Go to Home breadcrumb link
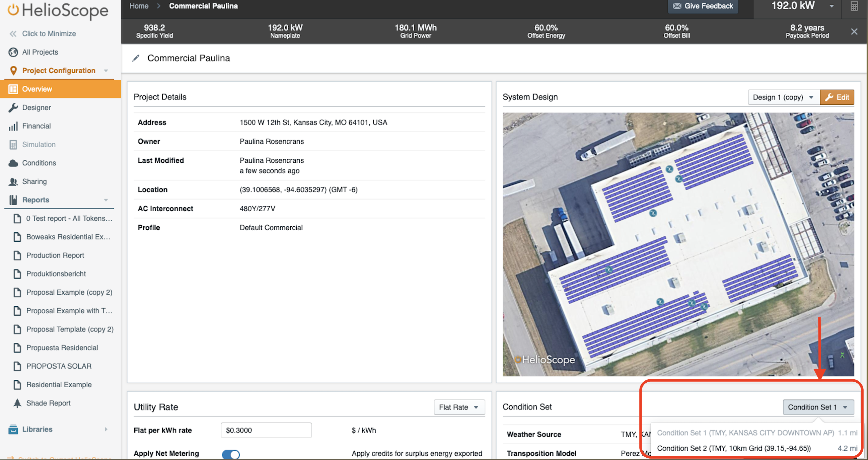This screenshot has width=868, height=460. [139, 6]
